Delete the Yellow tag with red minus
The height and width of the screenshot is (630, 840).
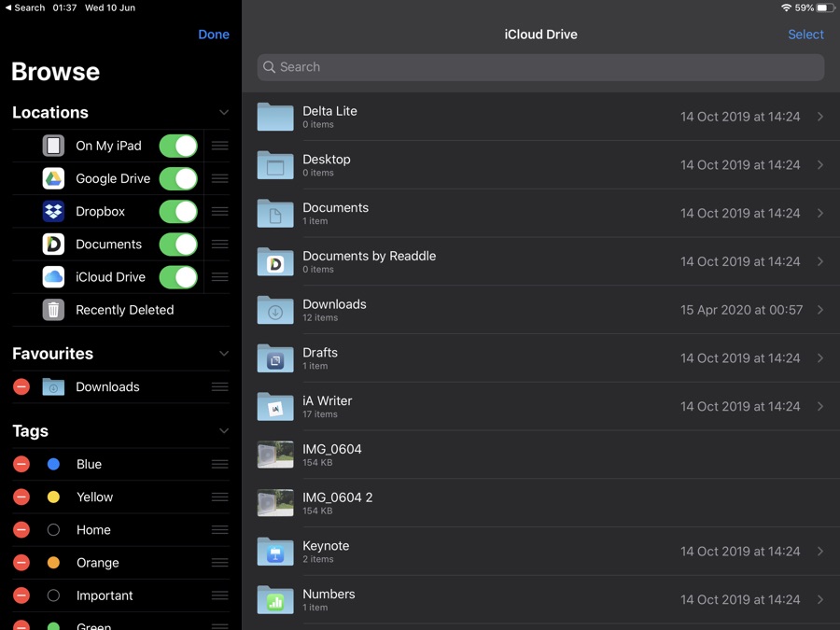click(x=21, y=497)
